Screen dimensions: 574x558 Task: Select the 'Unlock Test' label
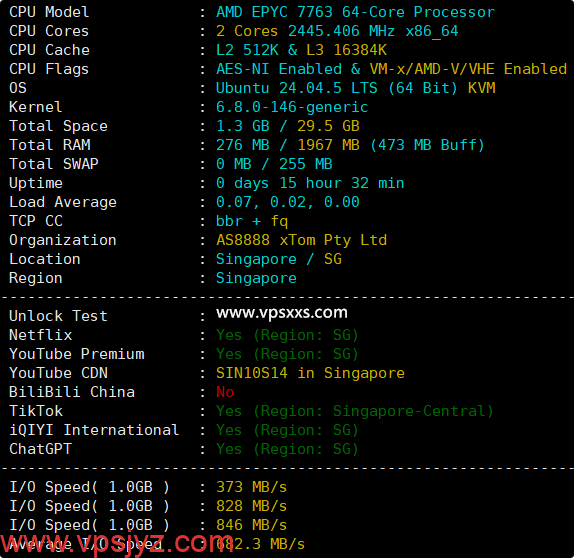coord(58,316)
